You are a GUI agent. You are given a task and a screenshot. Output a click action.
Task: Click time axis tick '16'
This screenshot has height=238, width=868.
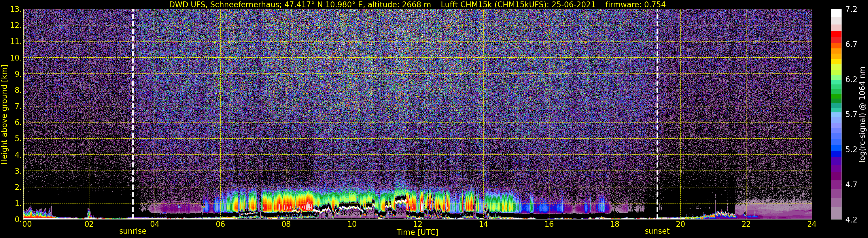(549, 224)
